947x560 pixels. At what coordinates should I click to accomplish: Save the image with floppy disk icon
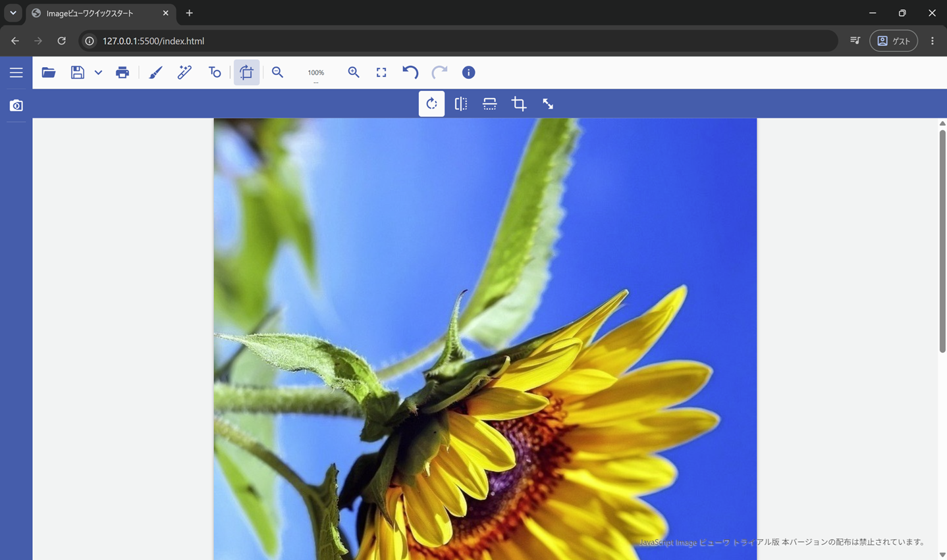coord(78,72)
